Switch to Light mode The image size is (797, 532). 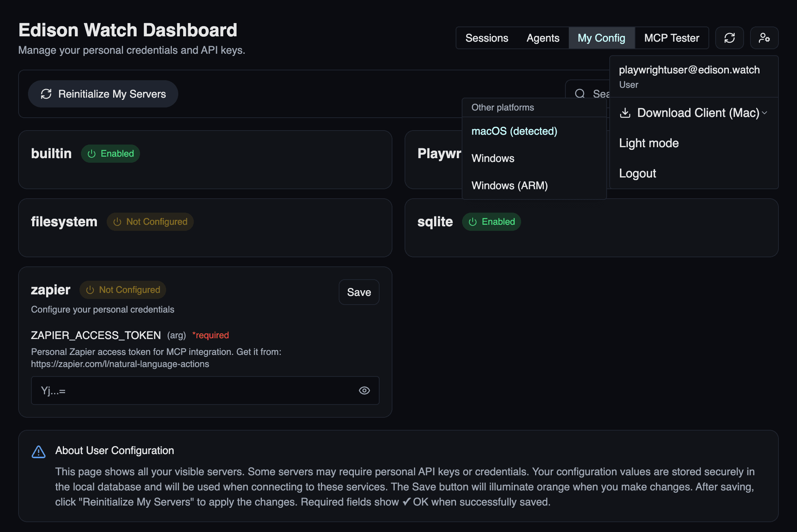649,143
